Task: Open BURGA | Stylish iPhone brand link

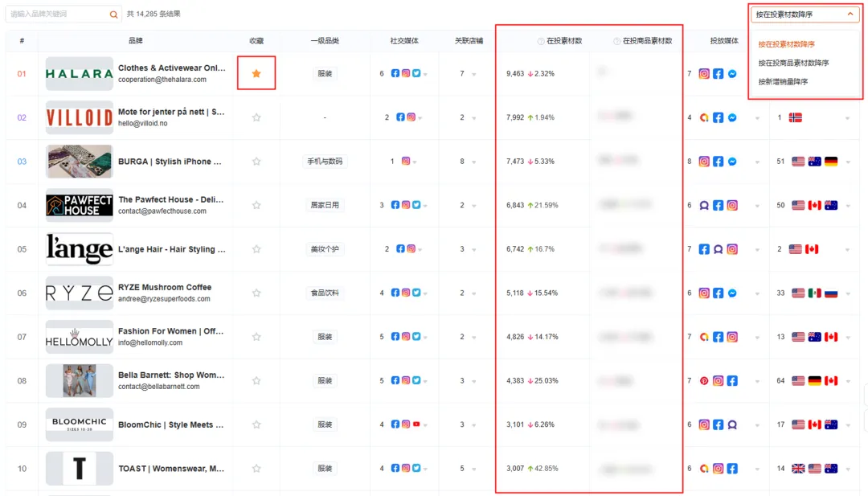Action: tap(170, 161)
